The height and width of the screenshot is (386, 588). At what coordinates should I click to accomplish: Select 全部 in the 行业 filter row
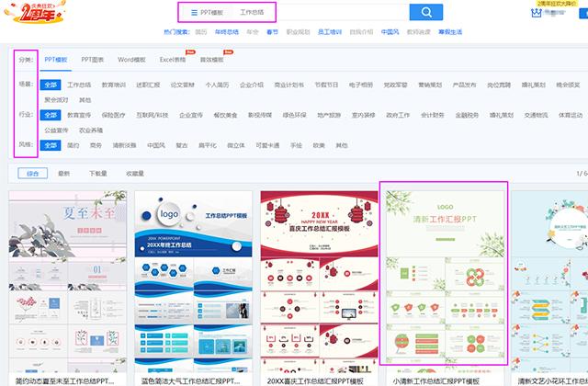[x=51, y=115]
